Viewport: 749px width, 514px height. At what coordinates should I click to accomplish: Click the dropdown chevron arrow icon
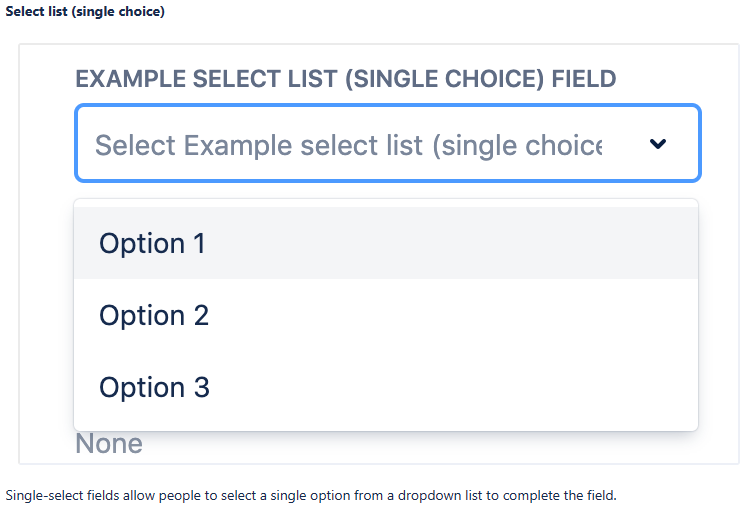657,144
